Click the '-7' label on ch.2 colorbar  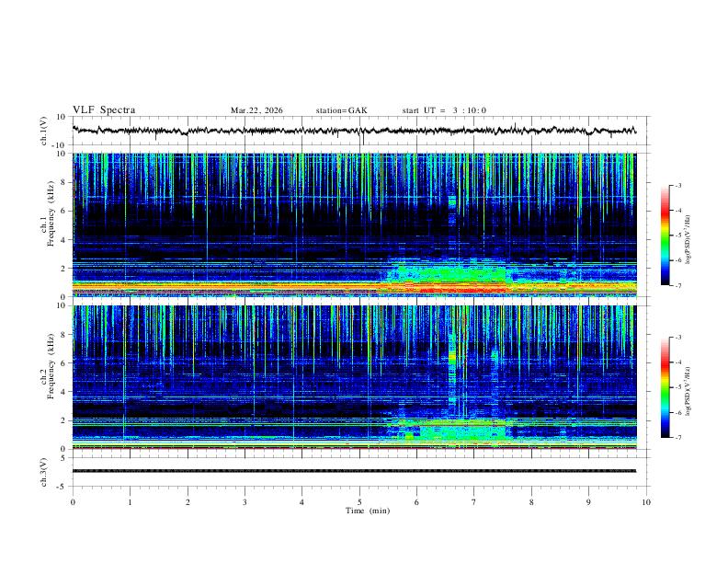pos(677,437)
